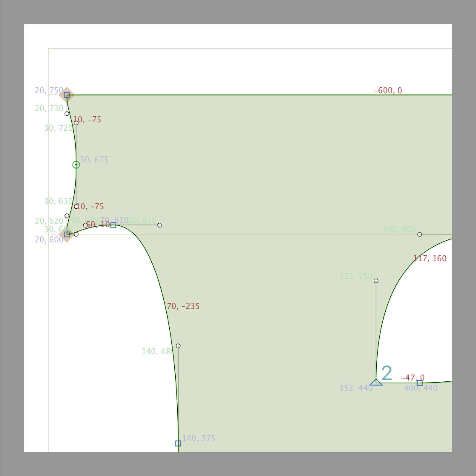Click the contour index number 2 label
The width and height of the screenshot is (476, 476).
click(387, 373)
